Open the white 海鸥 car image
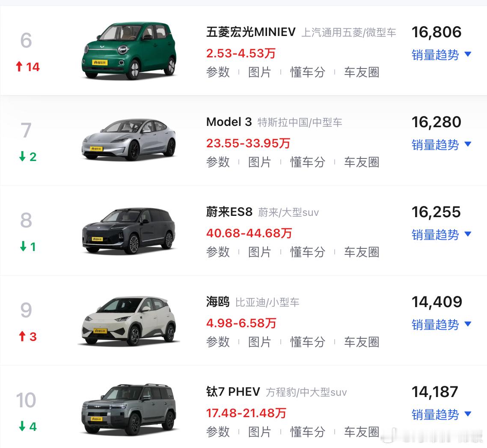 click(x=129, y=321)
